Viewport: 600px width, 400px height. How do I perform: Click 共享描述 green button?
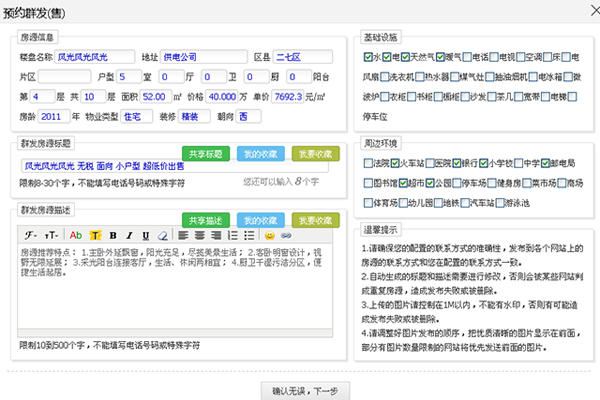coord(206,220)
